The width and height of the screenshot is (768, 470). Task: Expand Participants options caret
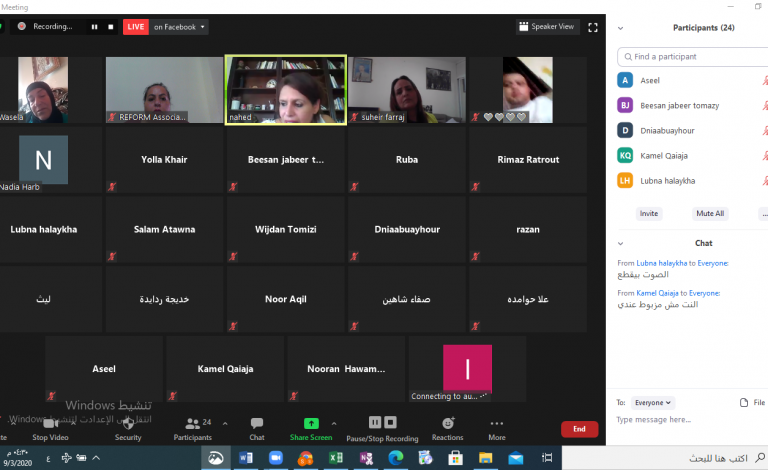pyautogui.click(x=225, y=423)
